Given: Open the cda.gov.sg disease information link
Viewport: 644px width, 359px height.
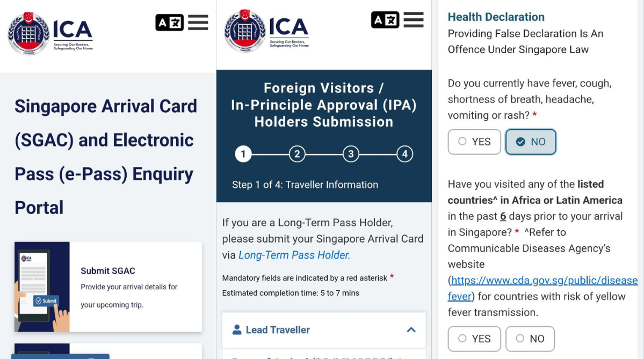Looking at the screenshot, I should 542,280.
